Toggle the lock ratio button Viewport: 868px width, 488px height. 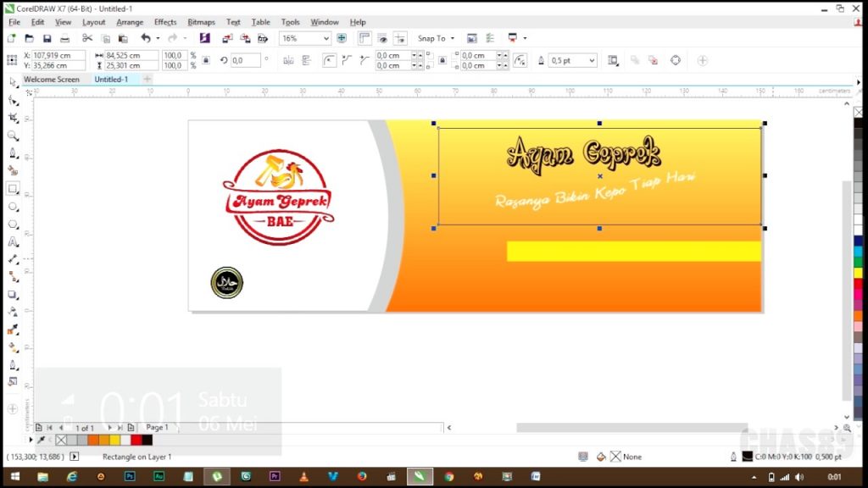click(x=206, y=60)
